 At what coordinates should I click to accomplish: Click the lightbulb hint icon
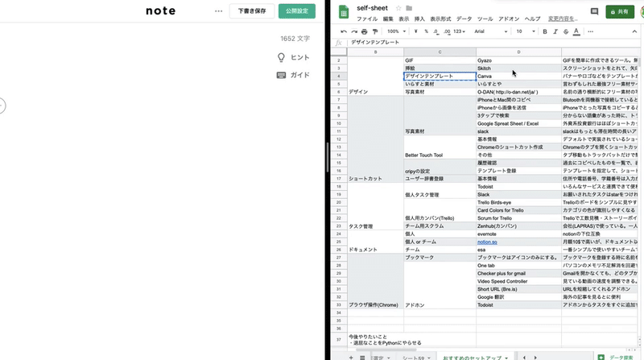point(281,57)
